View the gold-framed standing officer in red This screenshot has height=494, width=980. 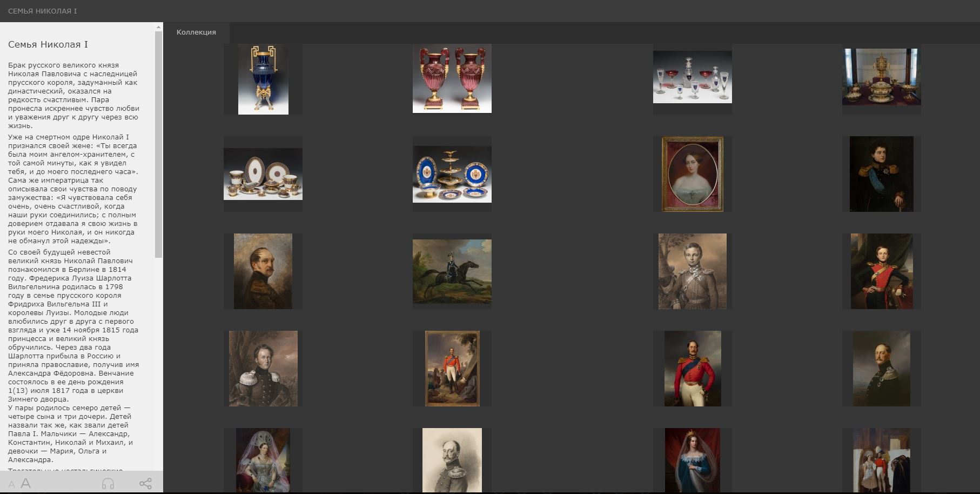coord(452,369)
